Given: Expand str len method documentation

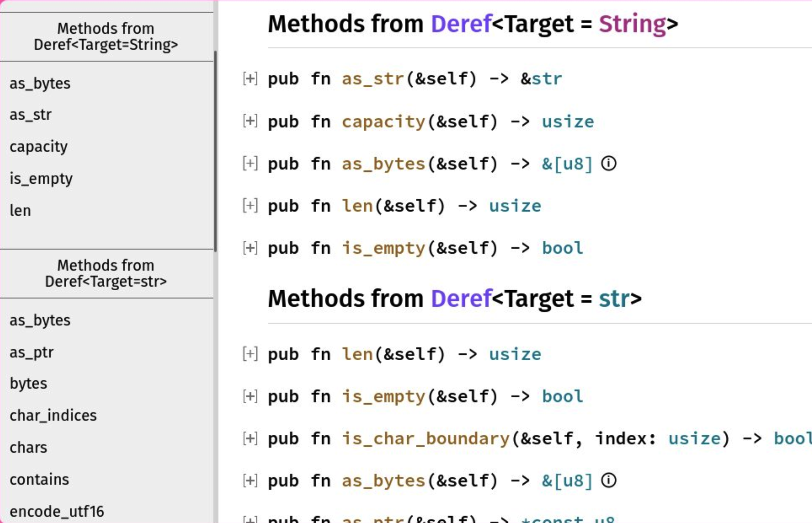Looking at the screenshot, I should tap(250, 354).
